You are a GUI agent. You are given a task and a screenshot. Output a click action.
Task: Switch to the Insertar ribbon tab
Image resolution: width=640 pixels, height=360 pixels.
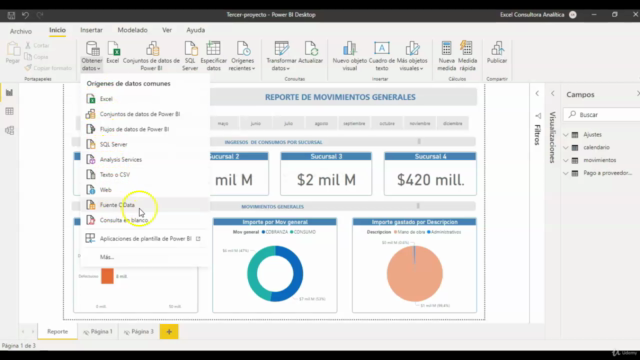[x=91, y=30]
